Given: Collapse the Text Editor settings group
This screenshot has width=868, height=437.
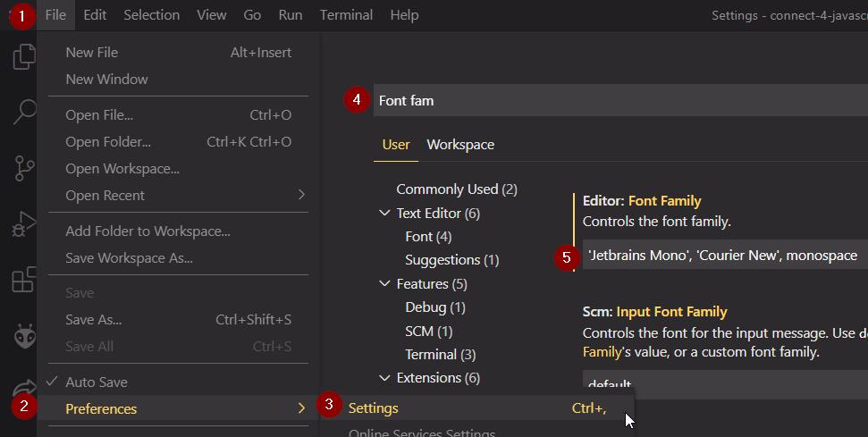Looking at the screenshot, I should coord(384,214).
